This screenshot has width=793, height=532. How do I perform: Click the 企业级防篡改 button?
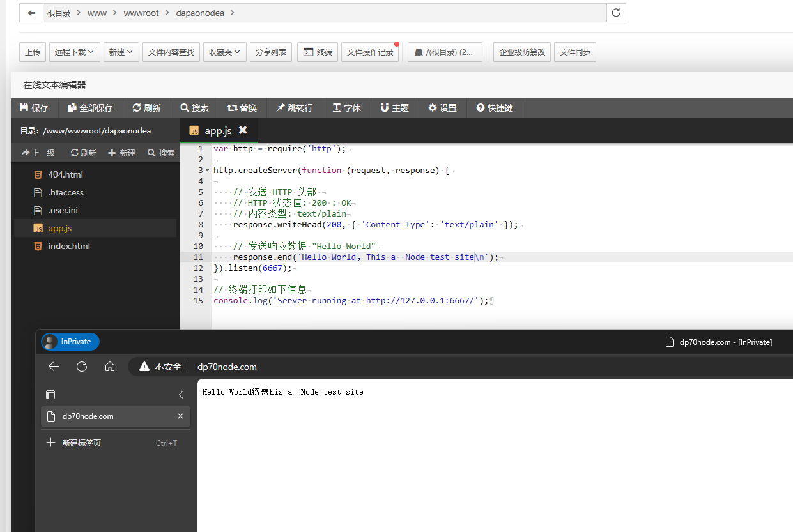(522, 52)
